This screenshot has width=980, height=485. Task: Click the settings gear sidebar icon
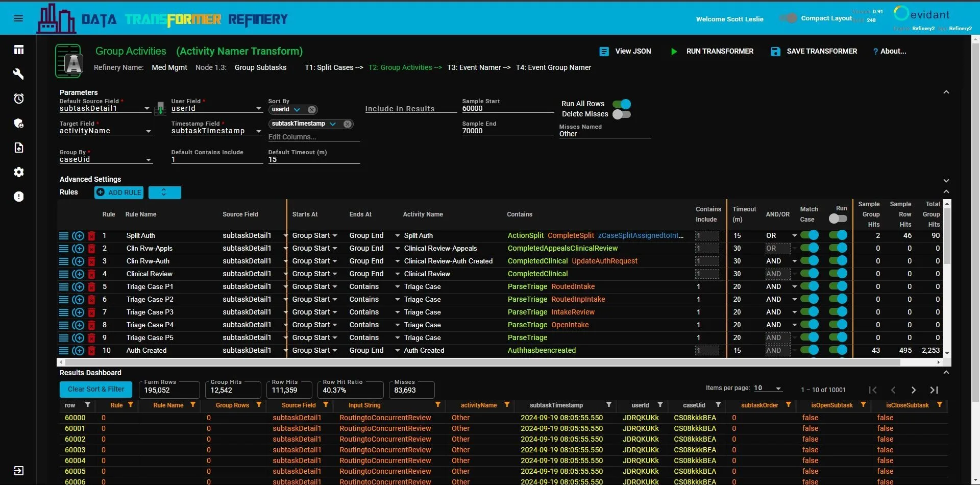tap(18, 172)
